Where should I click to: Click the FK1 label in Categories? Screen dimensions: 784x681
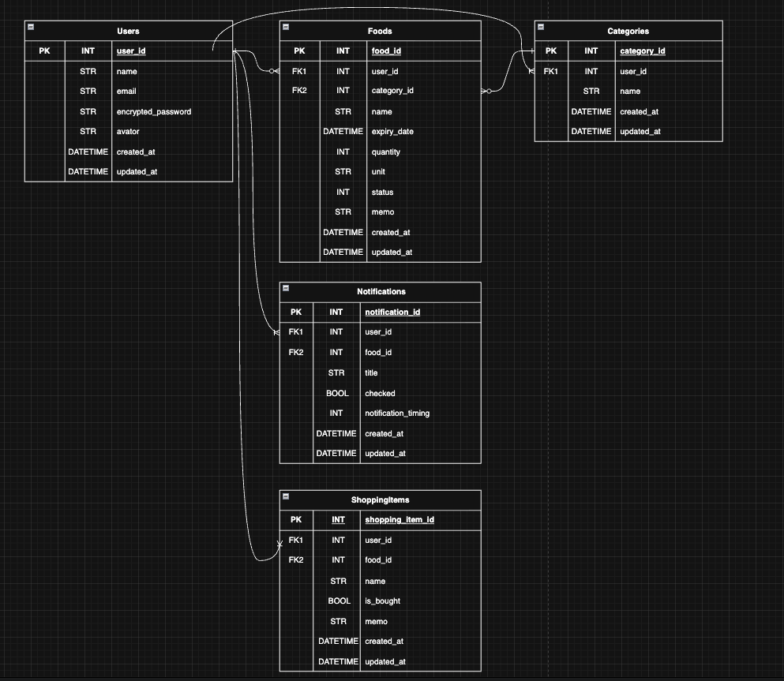(550, 72)
